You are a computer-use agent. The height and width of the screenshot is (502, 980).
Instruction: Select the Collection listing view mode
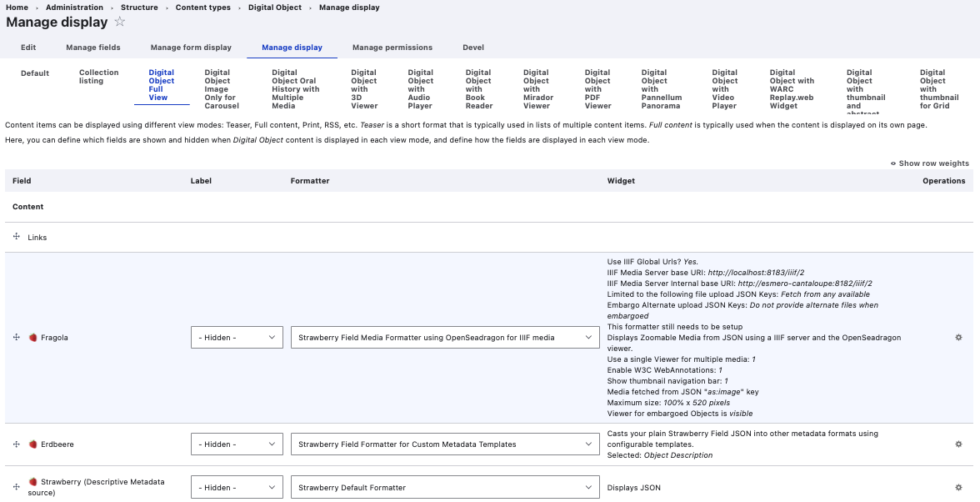(99, 77)
